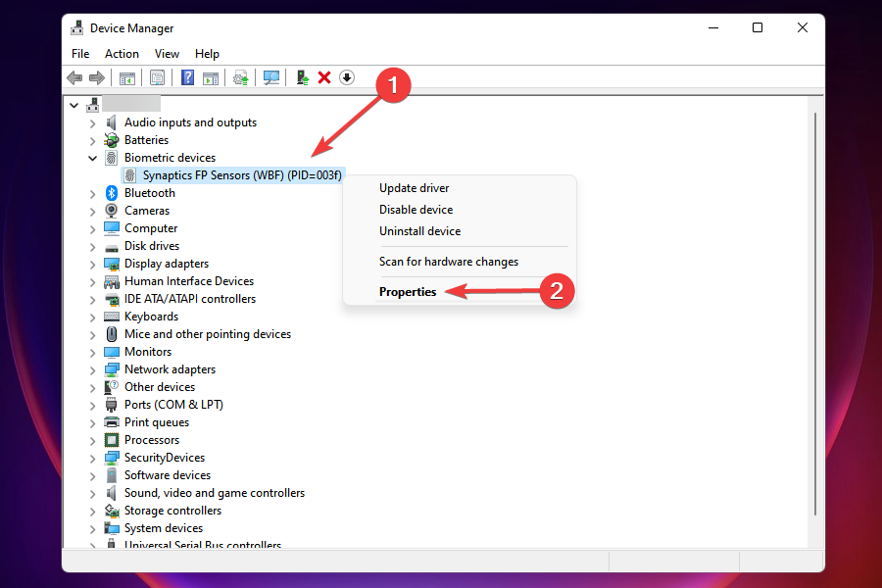882x588 pixels.
Task: Expand the System devices category
Action: click(x=93, y=529)
